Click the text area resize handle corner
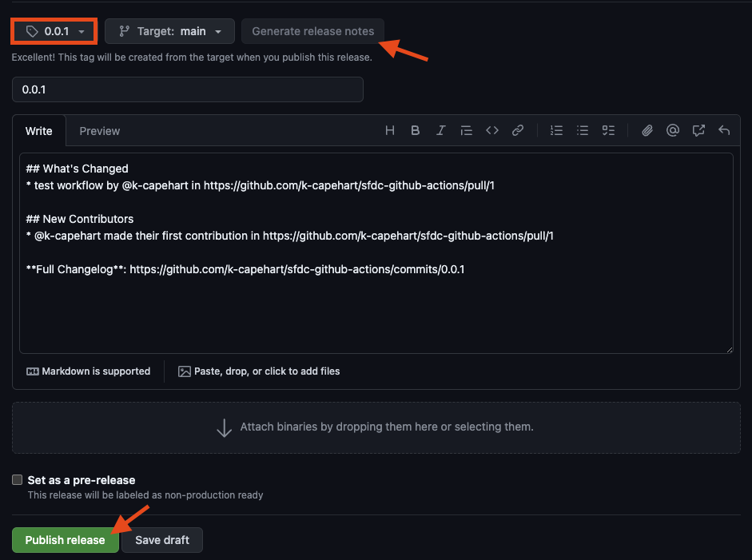The width and height of the screenshot is (752, 560). click(x=730, y=350)
